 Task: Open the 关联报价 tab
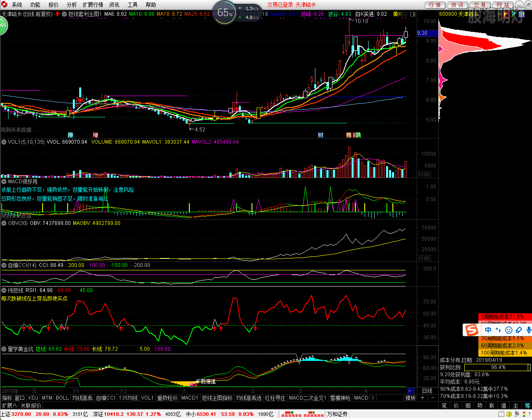31,406
